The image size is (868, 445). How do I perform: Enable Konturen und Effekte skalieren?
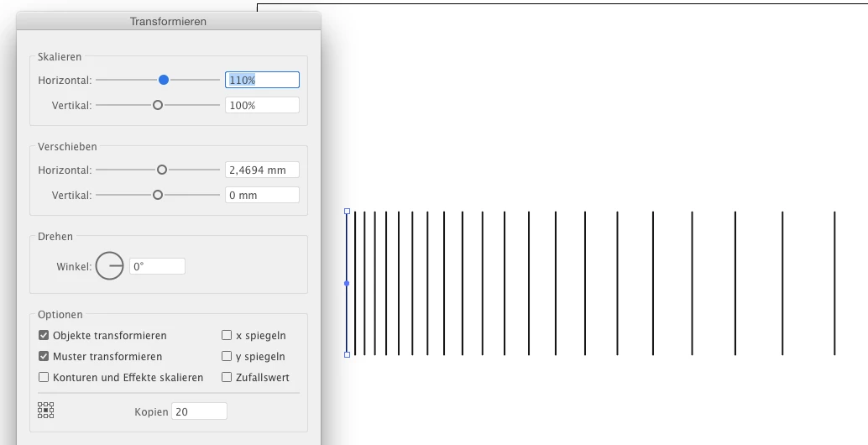pos(44,378)
